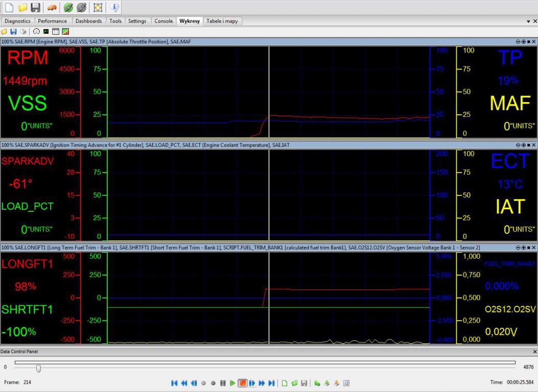The width and height of the screenshot is (538, 392).
Task: Jump to the last frame button
Action: point(271,383)
